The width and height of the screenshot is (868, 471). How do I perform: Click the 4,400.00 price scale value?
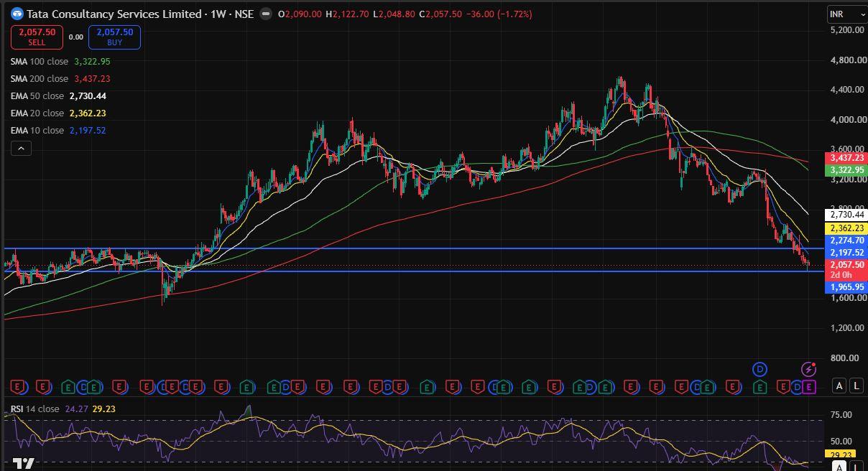click(847, 90)
